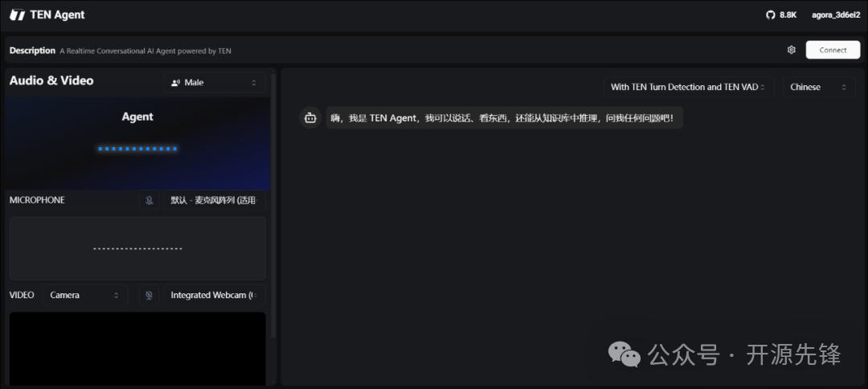
Task: Click the voice speaker icon beside Male
Action: (176, 83)
